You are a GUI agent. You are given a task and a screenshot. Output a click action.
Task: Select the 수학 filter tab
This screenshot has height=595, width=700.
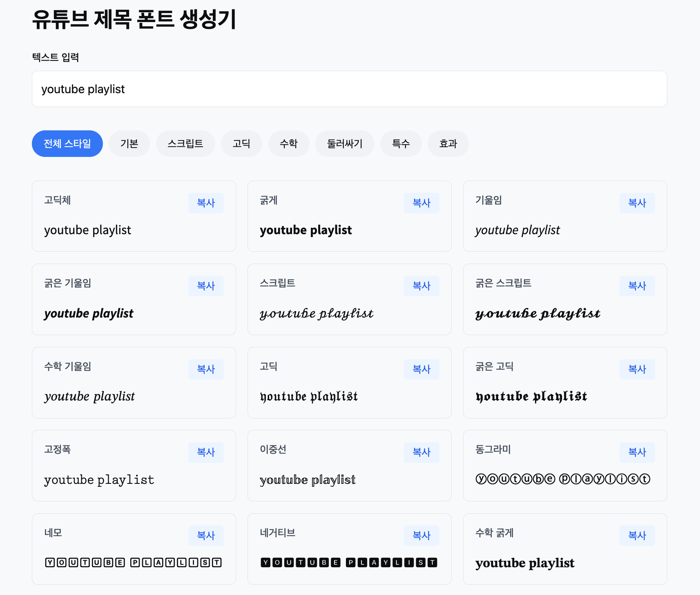tap(289, 143)
